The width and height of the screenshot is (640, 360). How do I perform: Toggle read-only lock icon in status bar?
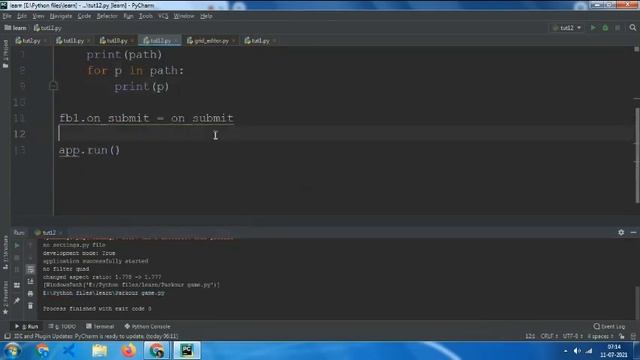coord(622,336)
